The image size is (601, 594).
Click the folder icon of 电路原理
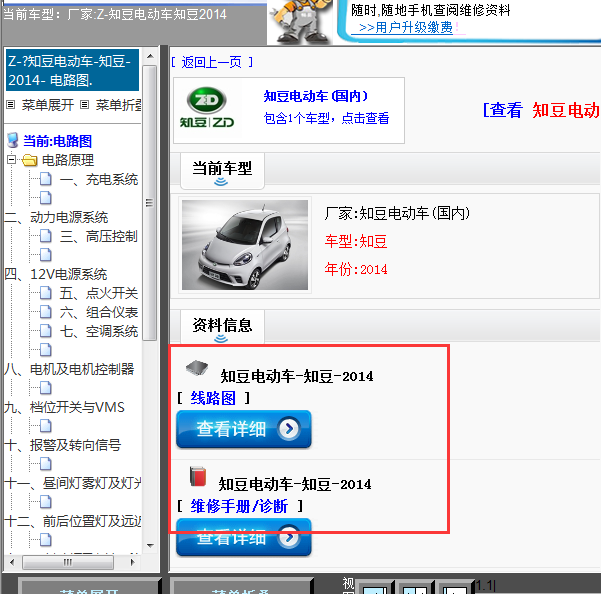pos(30,160)
